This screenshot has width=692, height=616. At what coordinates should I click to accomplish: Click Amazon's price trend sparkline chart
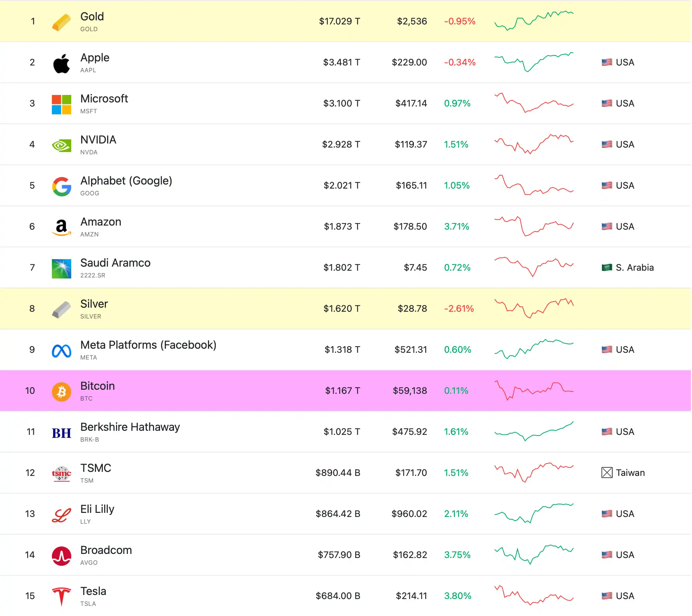tap(534, 226)
